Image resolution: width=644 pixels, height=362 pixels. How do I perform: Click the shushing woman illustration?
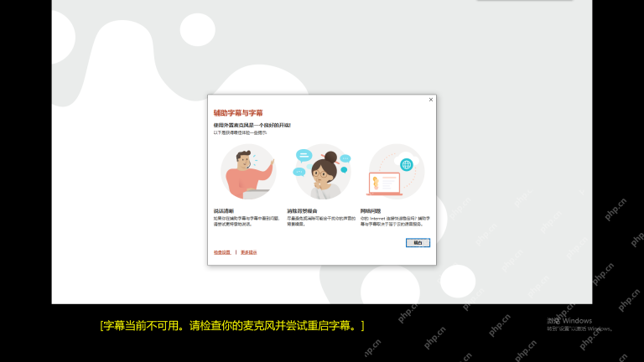click(322, 172)
